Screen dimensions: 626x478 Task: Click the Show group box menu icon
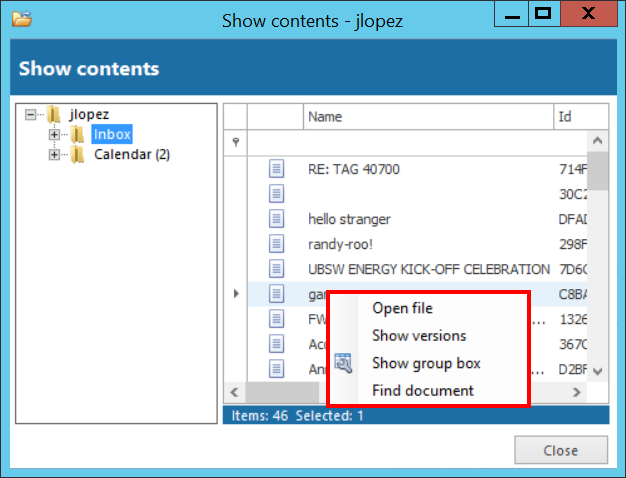(x=344, y=363)
